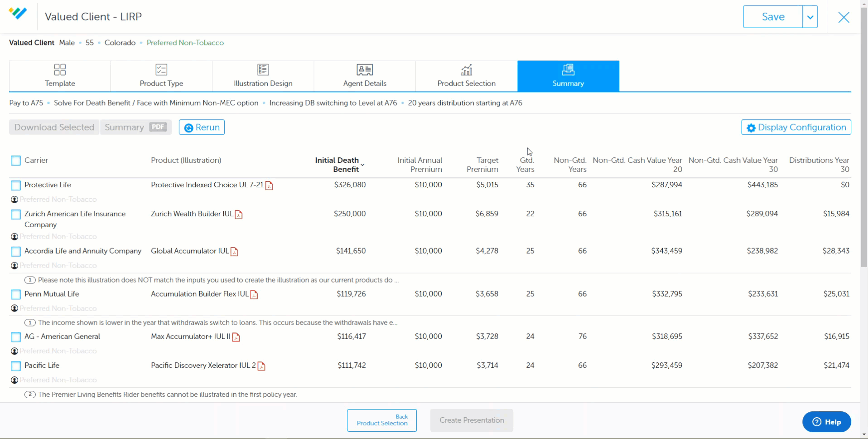
Task: Open PDF icon for Pacific Discovery Xelerator IUL 2
Action: (261, 366)
